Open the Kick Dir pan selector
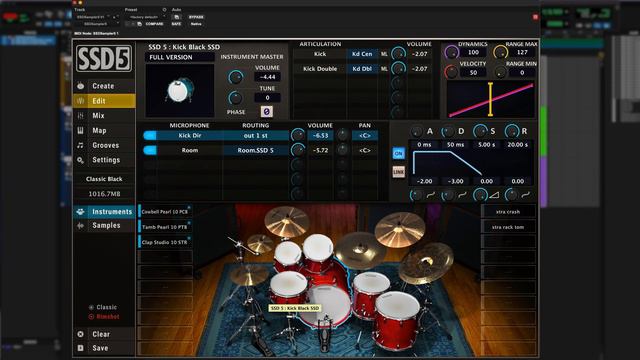 (x=365, y=136)
